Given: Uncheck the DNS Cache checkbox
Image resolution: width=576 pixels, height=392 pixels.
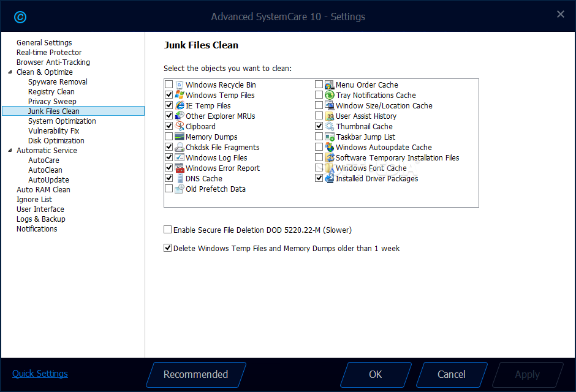Looking at the screenshot, I should (x=169, y=178).
